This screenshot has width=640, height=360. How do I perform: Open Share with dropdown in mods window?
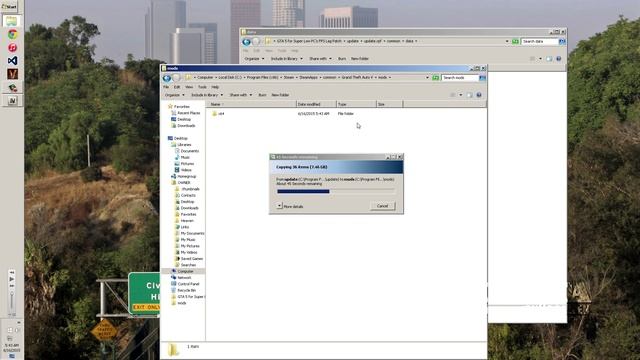pos(240,95)
